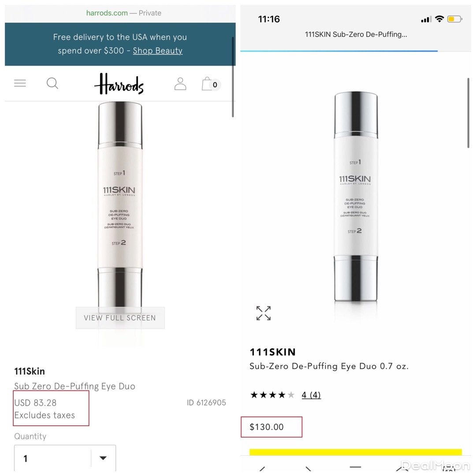Screen dimensions: 476x476
Task: Tap the cellular signal bars icon
Action: click(x=426, y=20)
